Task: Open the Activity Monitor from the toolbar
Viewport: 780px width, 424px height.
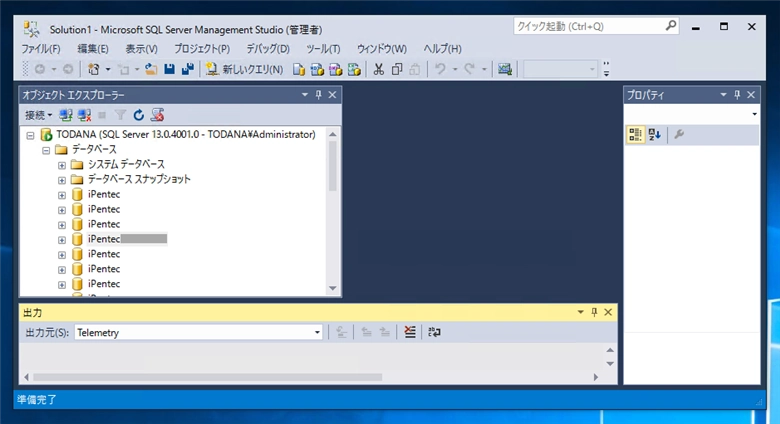Action: (x=505, y=69)
